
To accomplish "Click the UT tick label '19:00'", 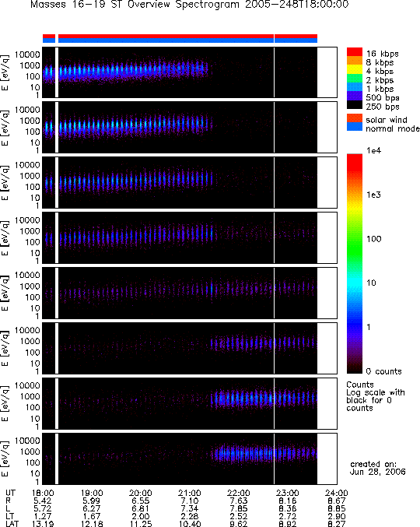I will coord(92,493).
